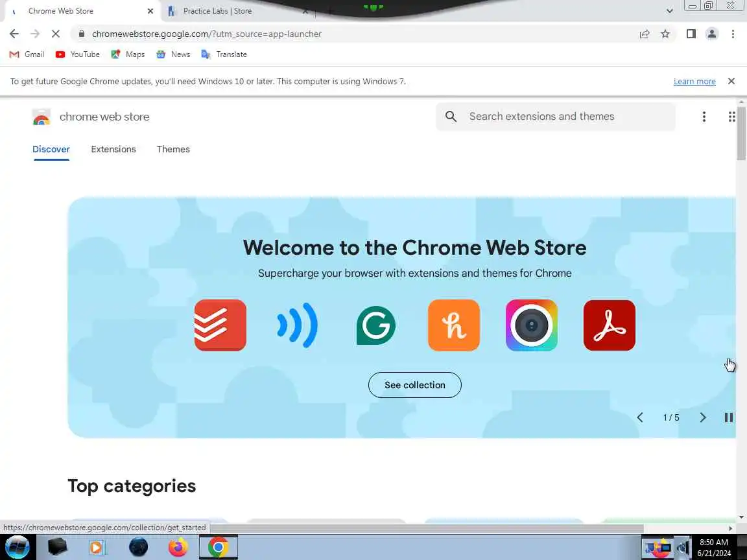Image resolution: width=747 pixels, height=560 pixels.
Task: Click the horizontal scrollbar at bottom
Action: pos(427,528)
